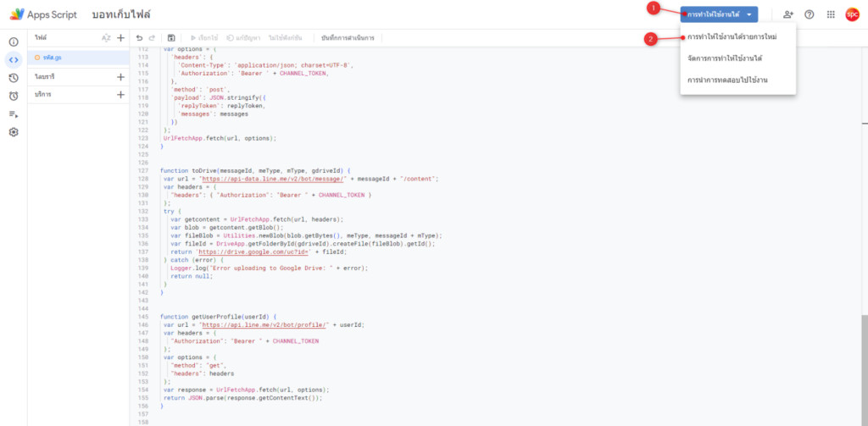Image resolution: width=868 pixels, height=426 pixels.
Task: Click the Execution log button in toolbar
Action: [348, 38]
